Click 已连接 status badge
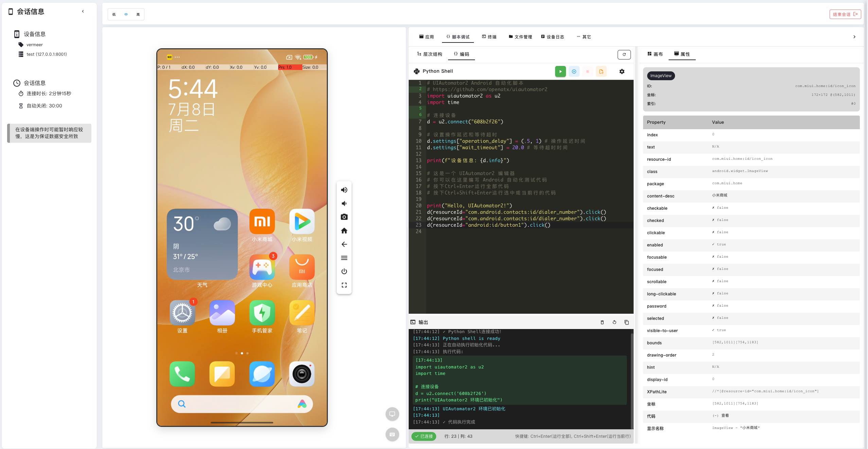This screenshot has height=449, width=868. [x=424, y=436]
